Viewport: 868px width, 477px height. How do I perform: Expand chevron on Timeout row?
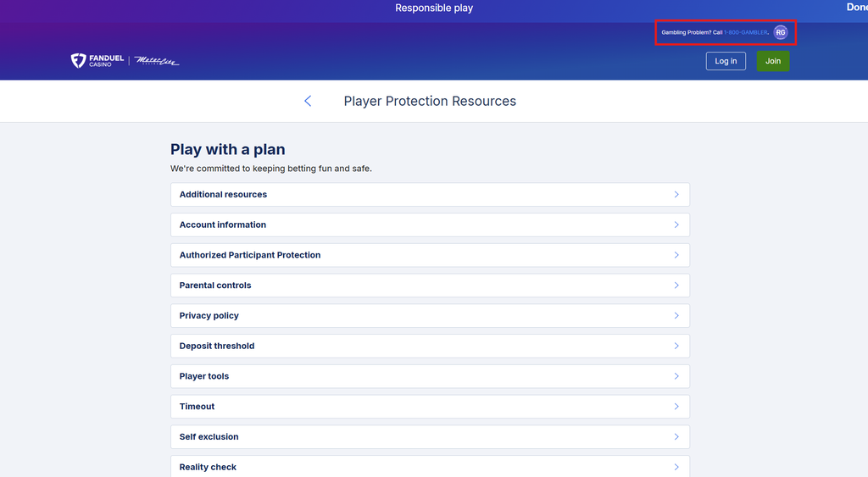point(676,406)
